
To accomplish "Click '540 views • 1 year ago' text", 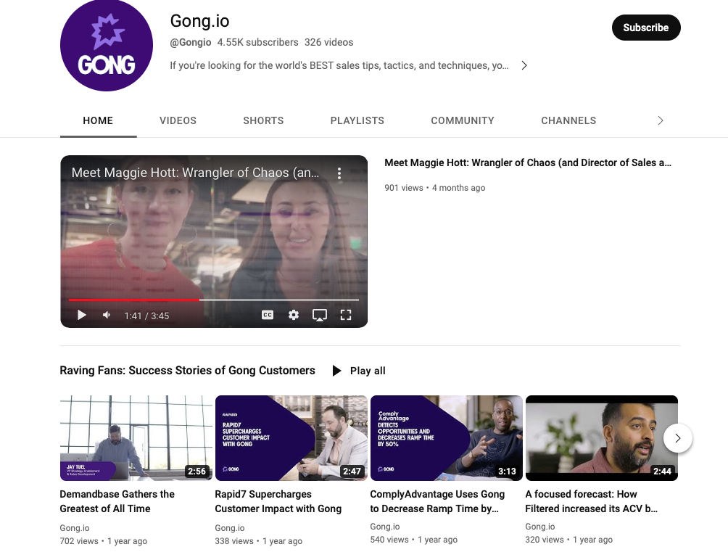I will (x=414, y=540).
